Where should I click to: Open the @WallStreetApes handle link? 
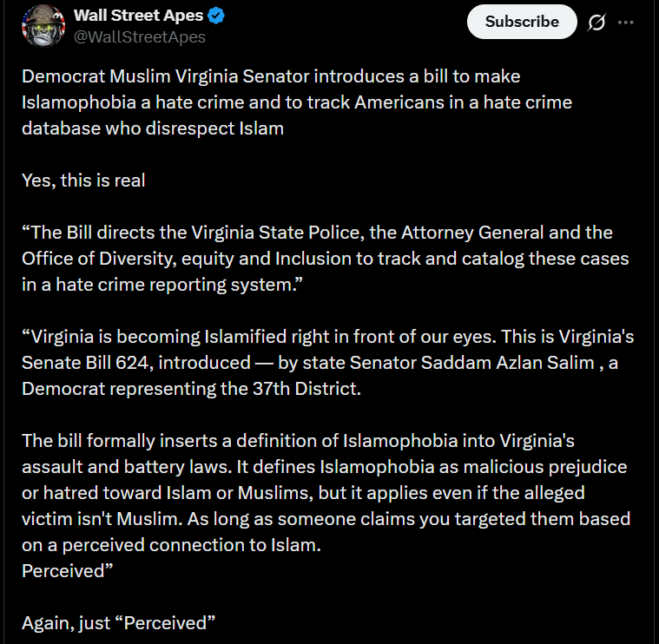point(140,37)
